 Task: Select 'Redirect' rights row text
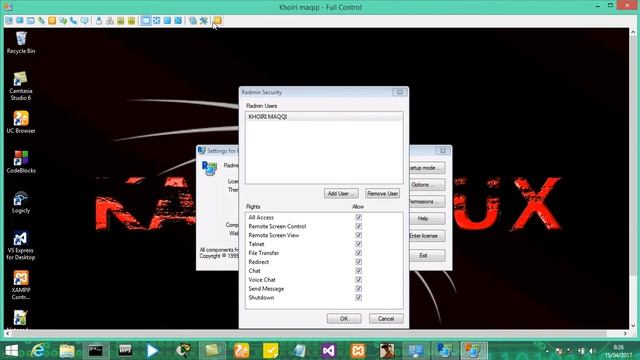click(x=259, y=262)
